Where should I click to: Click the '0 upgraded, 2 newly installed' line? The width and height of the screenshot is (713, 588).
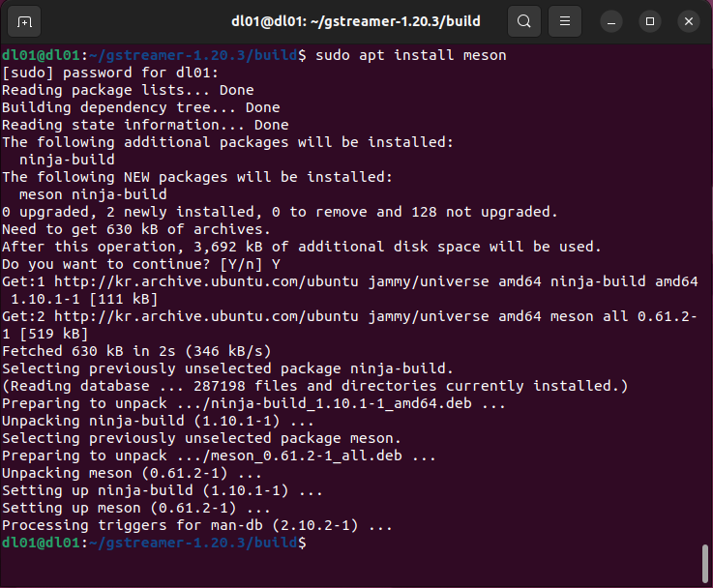coord(280,212)
